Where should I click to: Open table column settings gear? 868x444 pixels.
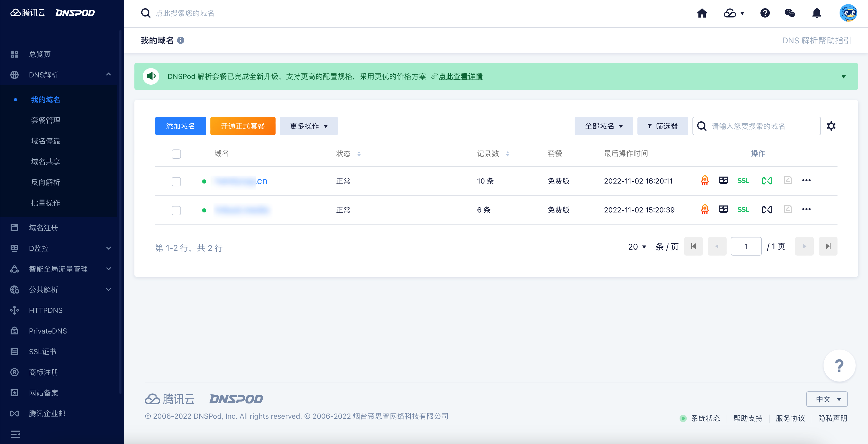pyautogui.click(x=831, y=126)
